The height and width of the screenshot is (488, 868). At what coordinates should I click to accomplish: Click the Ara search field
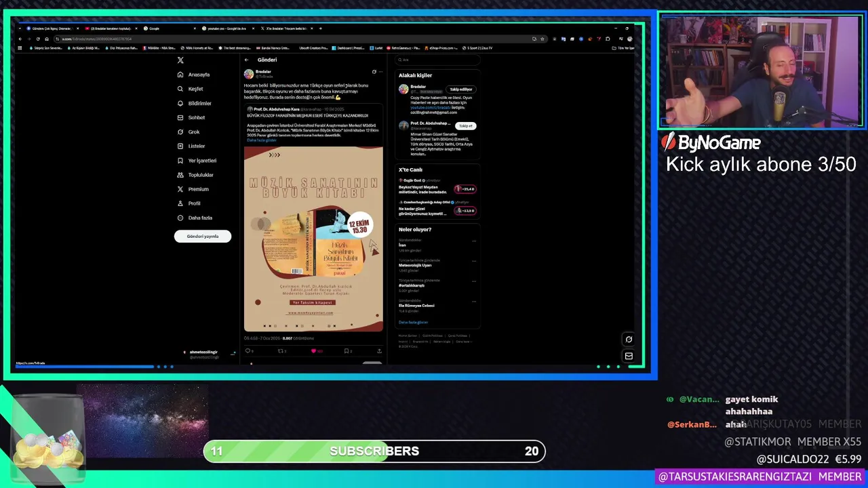437,60
